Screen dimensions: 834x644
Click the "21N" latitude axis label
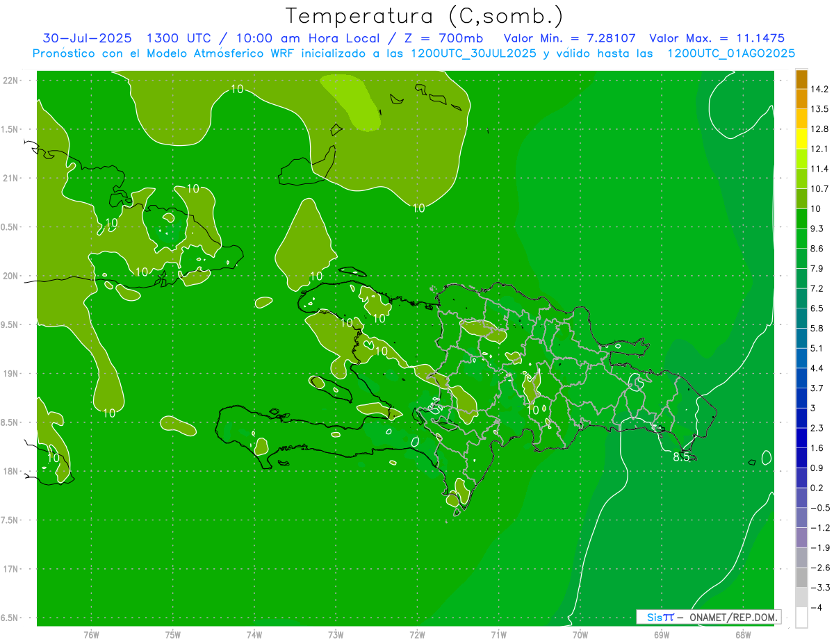[x=10, y=179]
